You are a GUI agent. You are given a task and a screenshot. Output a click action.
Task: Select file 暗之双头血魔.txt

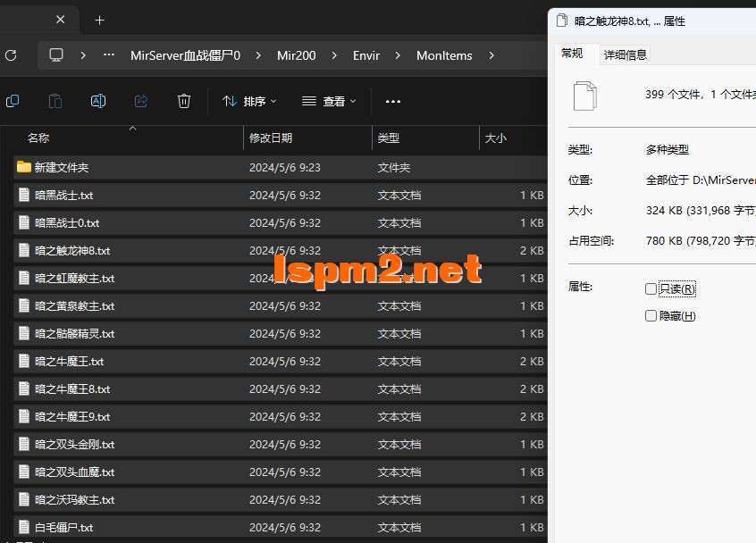tap(280, 472)
